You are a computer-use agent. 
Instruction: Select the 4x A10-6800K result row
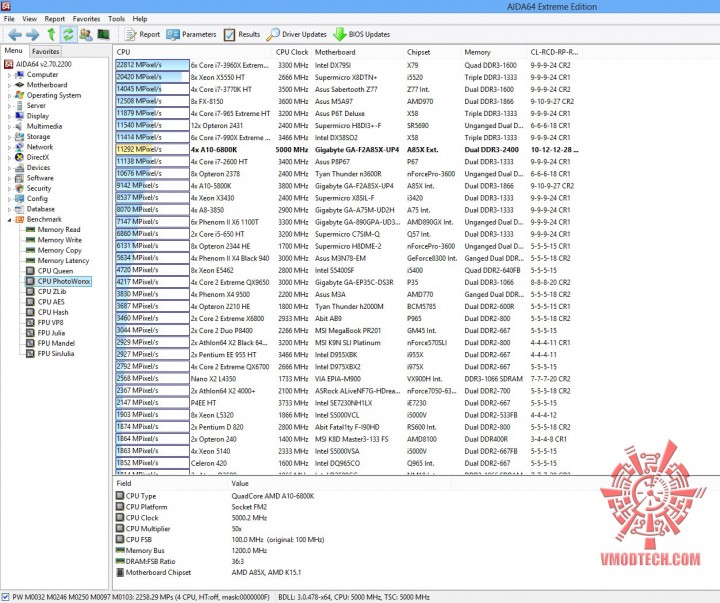tap(347, 150)
